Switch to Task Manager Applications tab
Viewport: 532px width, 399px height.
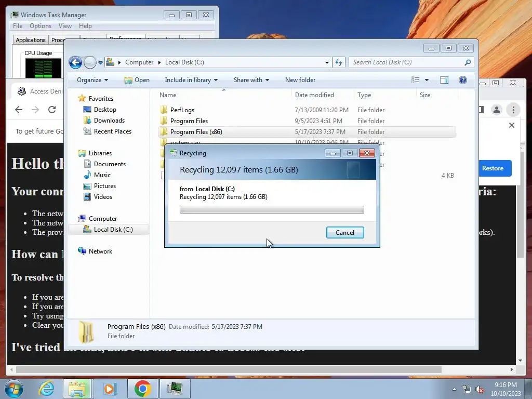(31, 40)
